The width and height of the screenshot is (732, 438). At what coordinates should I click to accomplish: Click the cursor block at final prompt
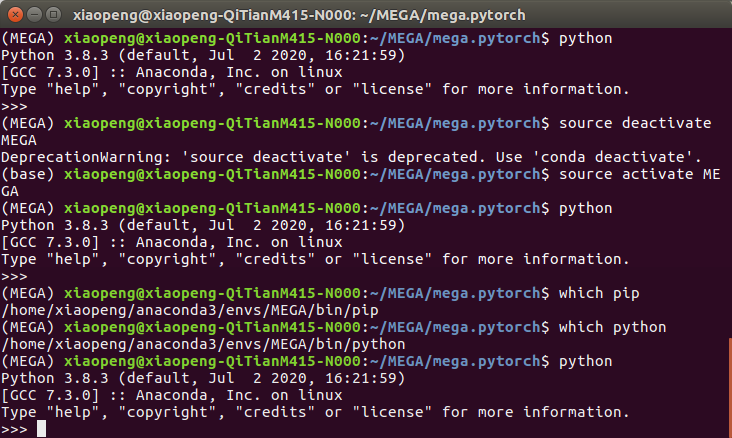[42, 429]
